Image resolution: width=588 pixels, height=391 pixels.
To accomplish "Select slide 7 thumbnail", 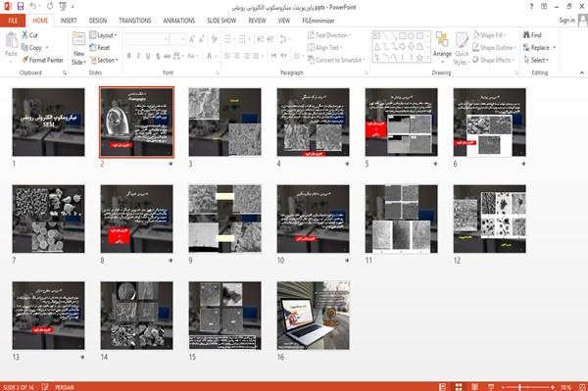I will [x=48, y=219].
